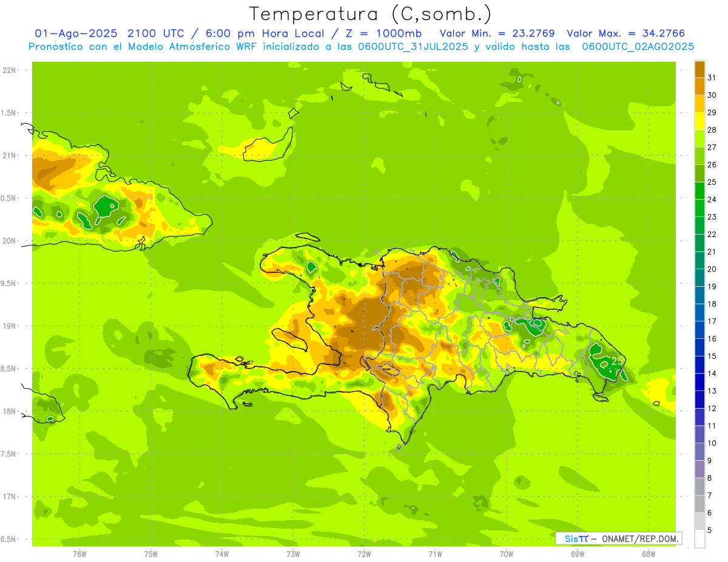The height and width of the screenshot is (562, 728).
Task: Click the "73W" longitude axis label
Action: (x=293, y=554)
